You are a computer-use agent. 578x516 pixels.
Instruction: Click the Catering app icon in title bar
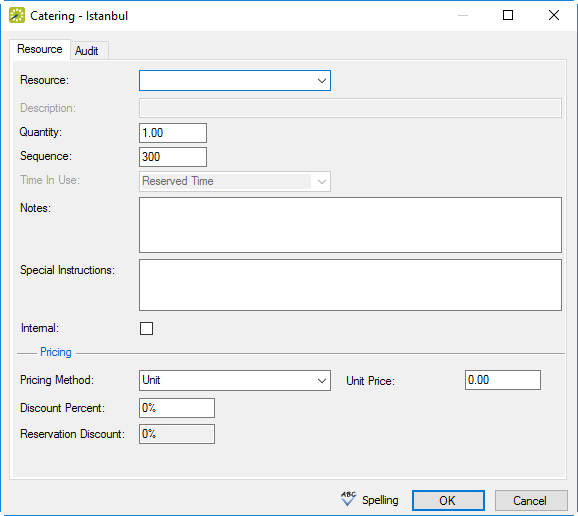17,15
